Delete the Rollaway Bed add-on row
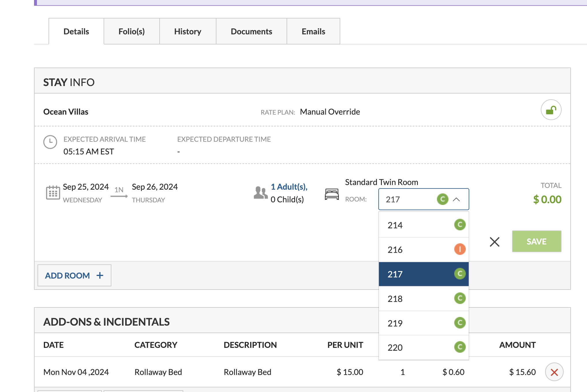This screenshot has height=392, width=587. tap(554, 372)
